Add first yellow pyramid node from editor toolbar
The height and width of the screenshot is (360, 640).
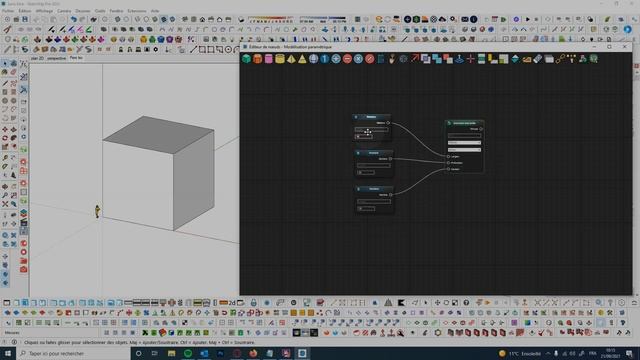click(x=291, y=59)
